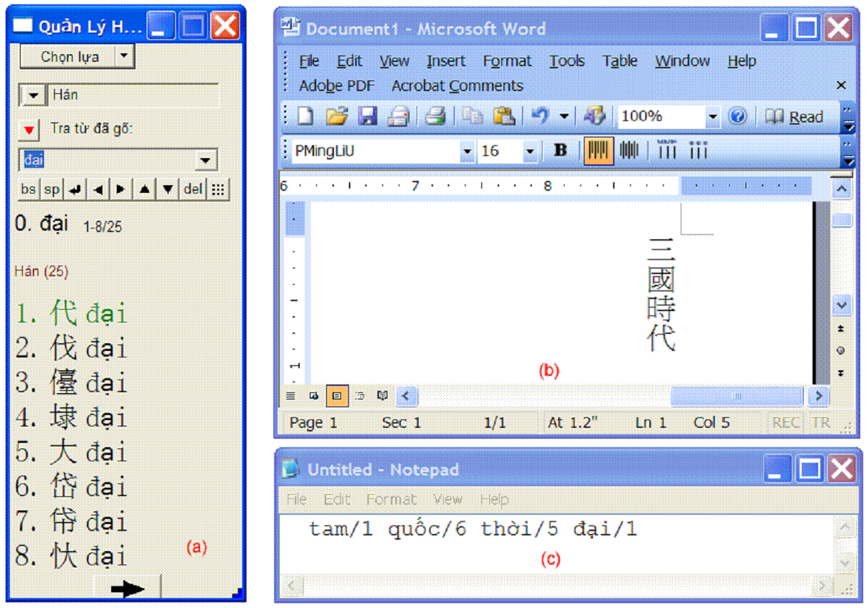Click the Paste clipboard icon
The width and height of the screenshot is (868, 608).
click(503, 117)
